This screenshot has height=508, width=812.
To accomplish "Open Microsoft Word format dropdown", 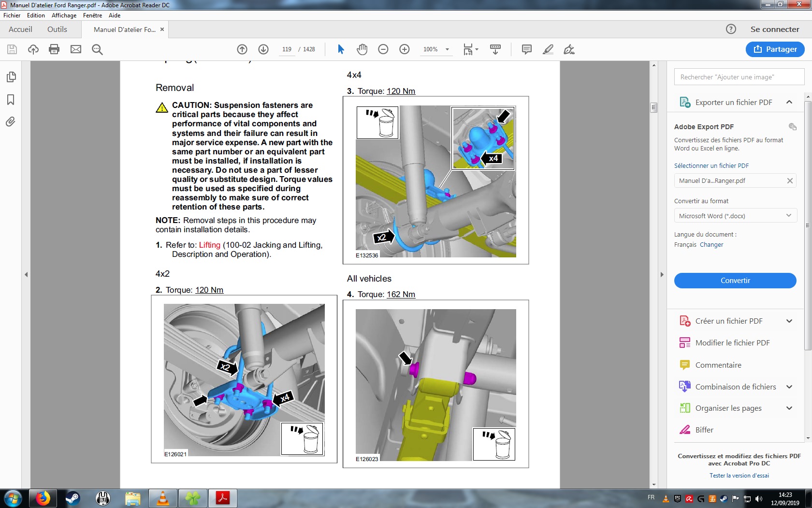I will (x=735, y=216).
